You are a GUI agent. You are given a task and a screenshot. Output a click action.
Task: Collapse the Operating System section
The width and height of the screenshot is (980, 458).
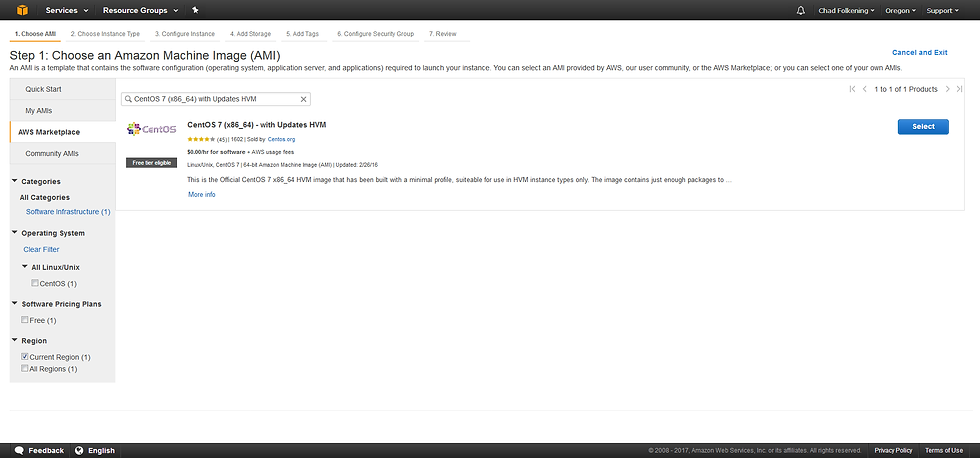coord(14,233)
